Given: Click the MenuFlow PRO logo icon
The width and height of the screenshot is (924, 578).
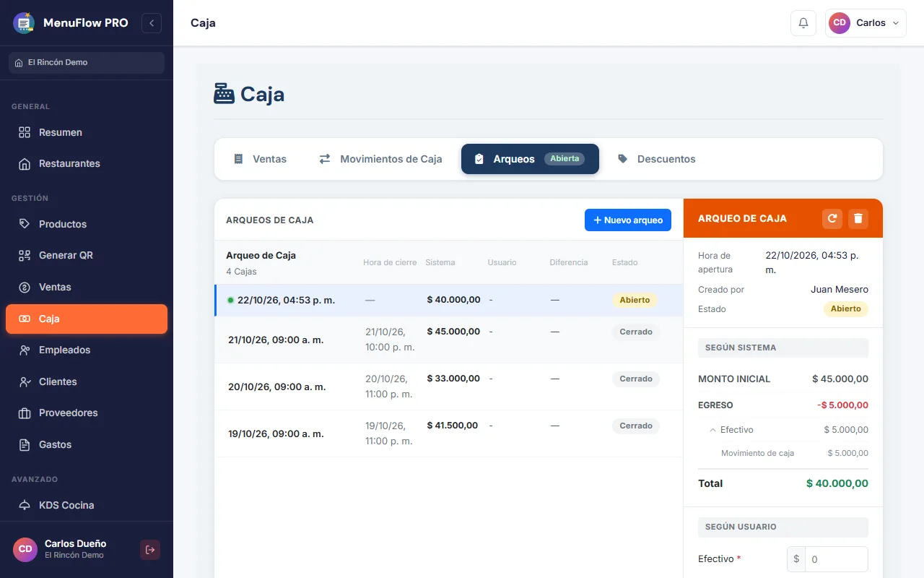Looking at the screenshot, I should point(24,23).
